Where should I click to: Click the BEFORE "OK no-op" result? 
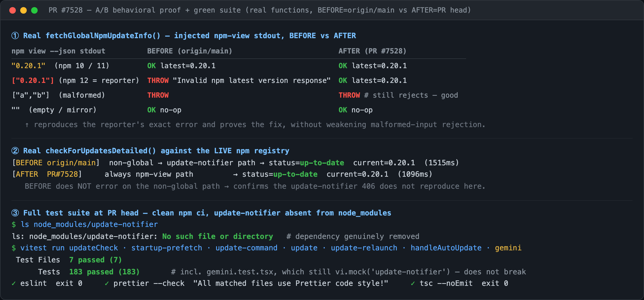click(x=164, y=110)
